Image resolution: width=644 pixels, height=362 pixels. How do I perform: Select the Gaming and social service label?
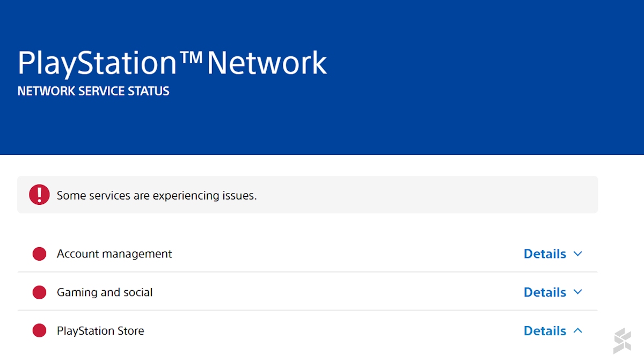point(105,292)
